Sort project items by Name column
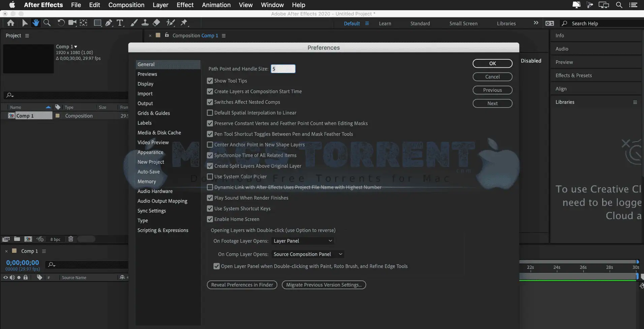644x329 pixels. pos(16,107)
